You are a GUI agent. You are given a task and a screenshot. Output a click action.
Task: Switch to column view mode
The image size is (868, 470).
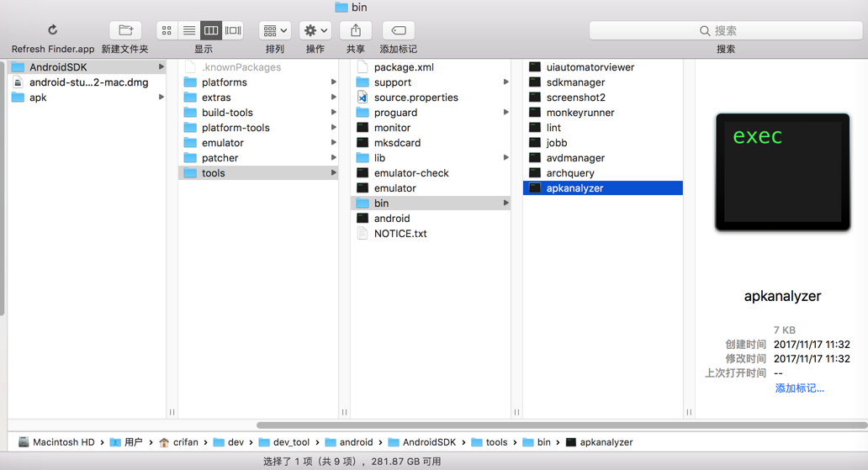211,30
